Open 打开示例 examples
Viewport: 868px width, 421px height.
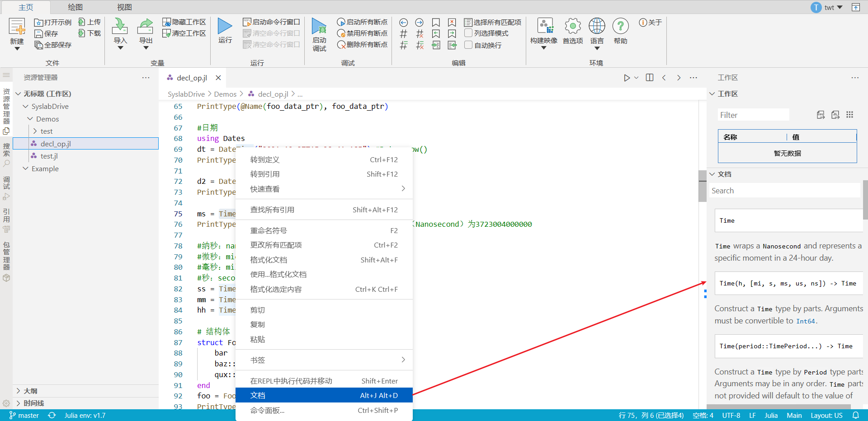click(53, 22)
